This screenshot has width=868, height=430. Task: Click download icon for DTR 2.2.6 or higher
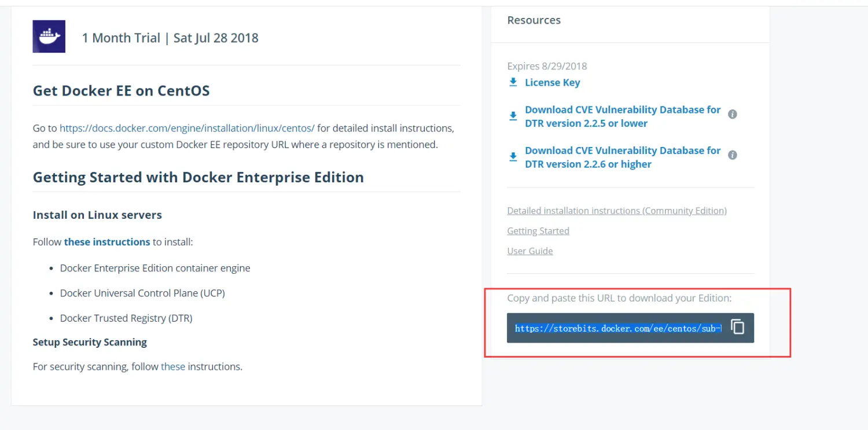tap(513, 157)
